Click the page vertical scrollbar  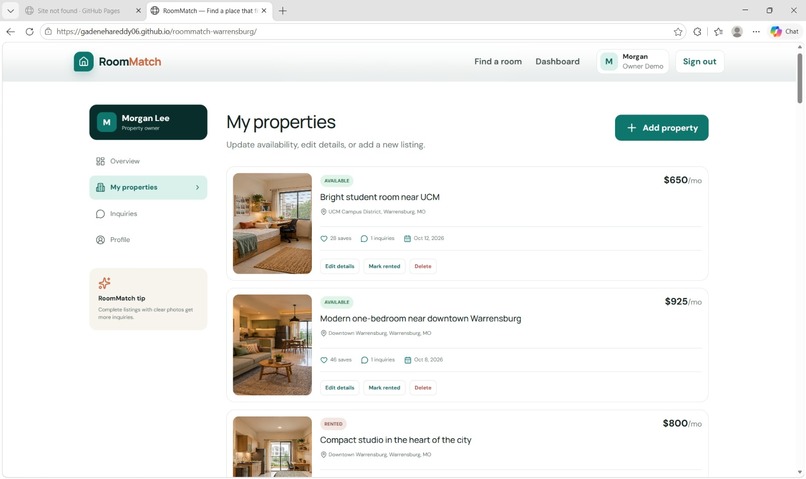[x=799, y=77]
